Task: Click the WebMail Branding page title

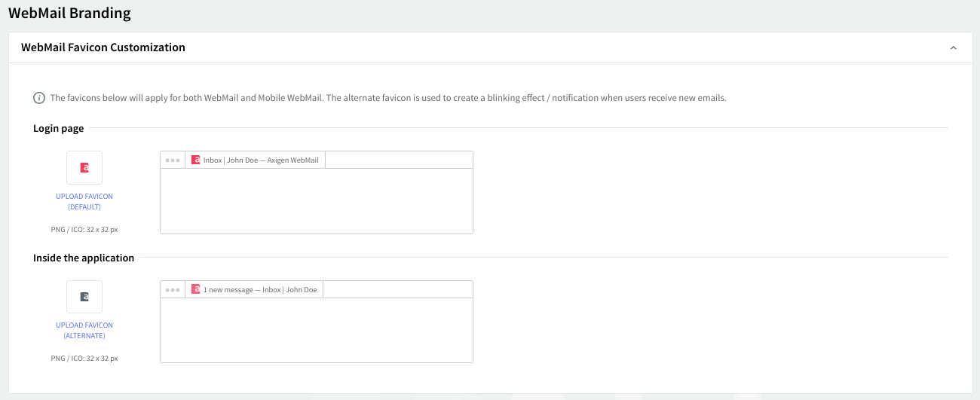Action: point(69,14)
